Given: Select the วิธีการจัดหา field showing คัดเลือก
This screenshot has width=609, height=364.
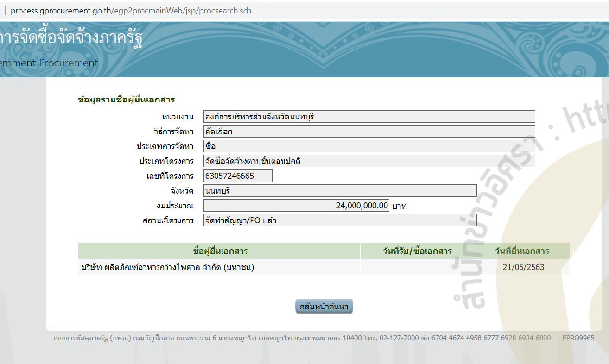Looking at the screenshot, I should click(x=369, y=132).
